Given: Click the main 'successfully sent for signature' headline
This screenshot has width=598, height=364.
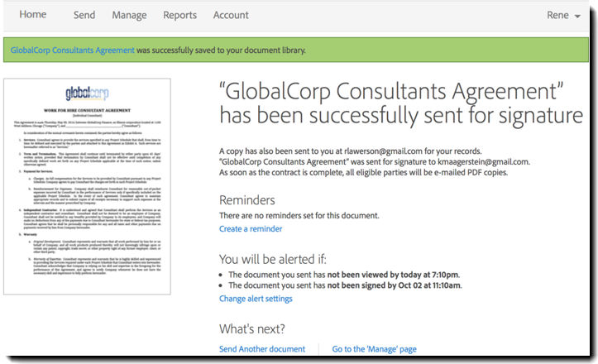Looking at the screenshot, I should (x=401, y=103).
